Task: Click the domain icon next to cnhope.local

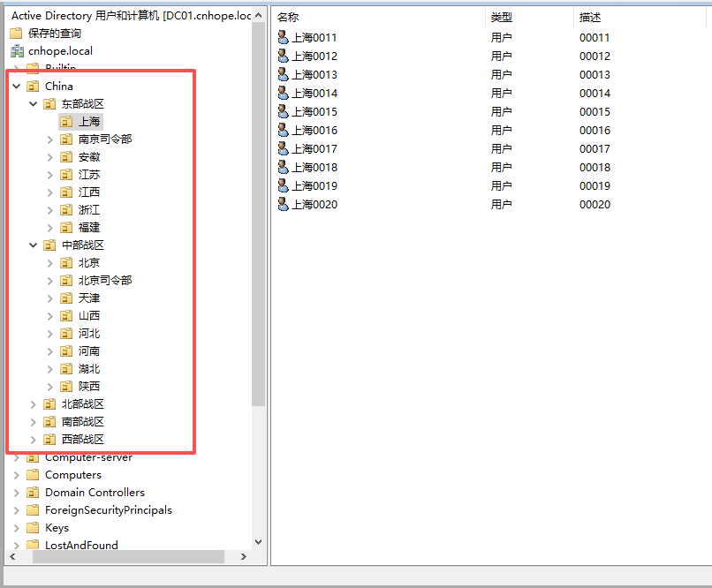Action: point(17,51)
